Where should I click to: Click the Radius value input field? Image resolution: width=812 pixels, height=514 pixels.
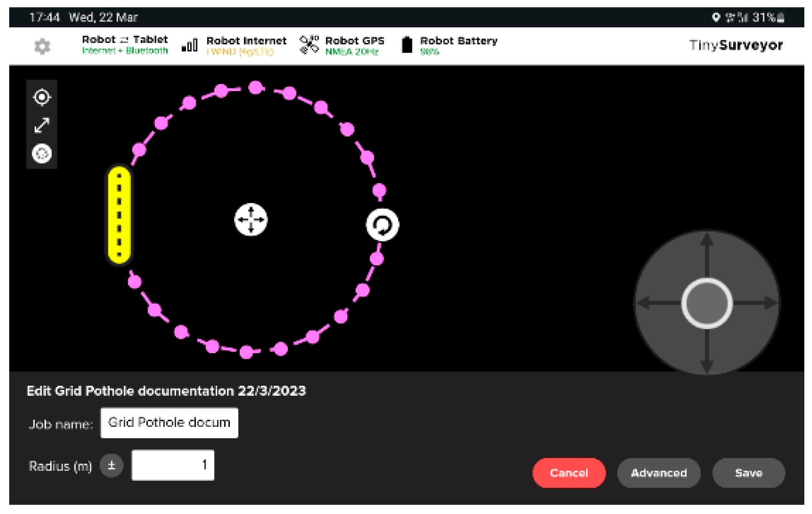tap(173, 465)
